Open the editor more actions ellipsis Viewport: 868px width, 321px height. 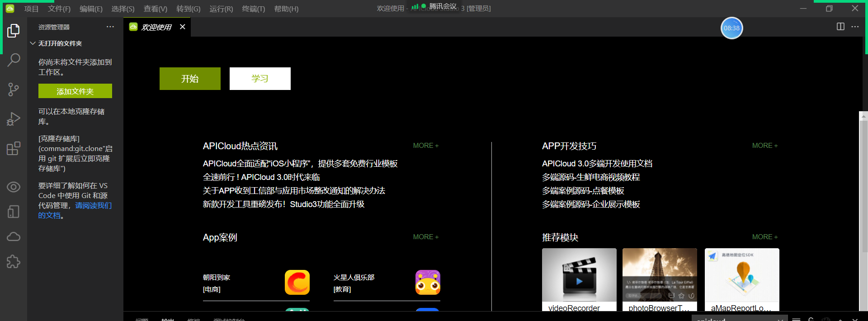pyautogui.click(x=855, y=27)
